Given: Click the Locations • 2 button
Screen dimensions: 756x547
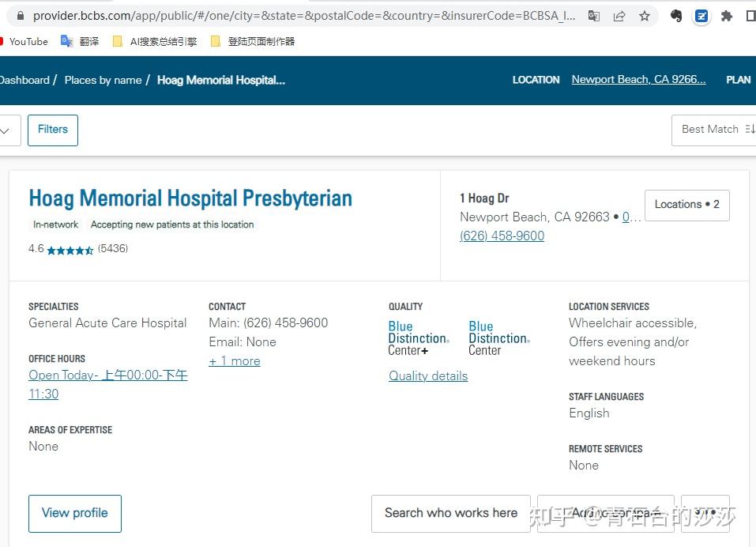Looking at the screenshot, I should tap(686, 205).
